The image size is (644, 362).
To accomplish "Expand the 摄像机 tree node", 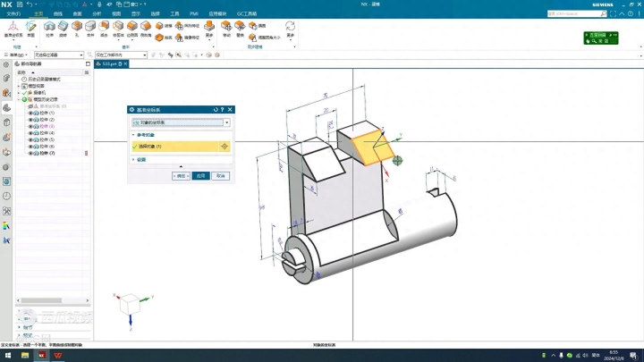I will (19, 93).
